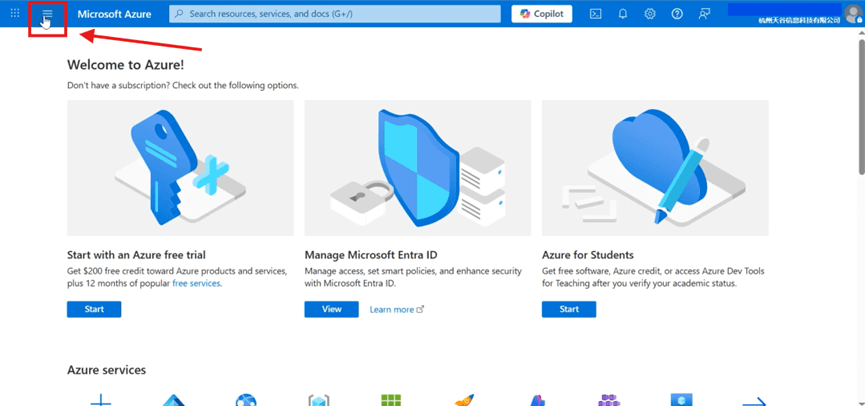The height and width of the screenshot is (406, 865).
Task: Start the Azure free trial
Action: click(x=94, y=309)
